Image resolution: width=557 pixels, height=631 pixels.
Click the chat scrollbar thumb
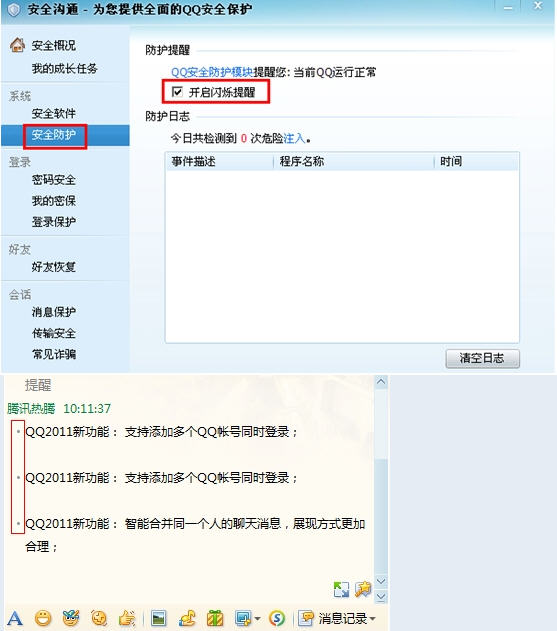point(381,517)
